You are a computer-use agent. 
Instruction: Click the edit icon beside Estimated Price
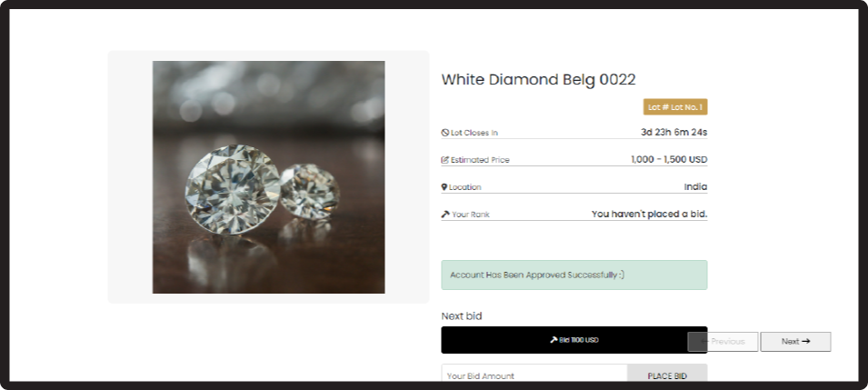pyautogui.click(x=445, y=160)
